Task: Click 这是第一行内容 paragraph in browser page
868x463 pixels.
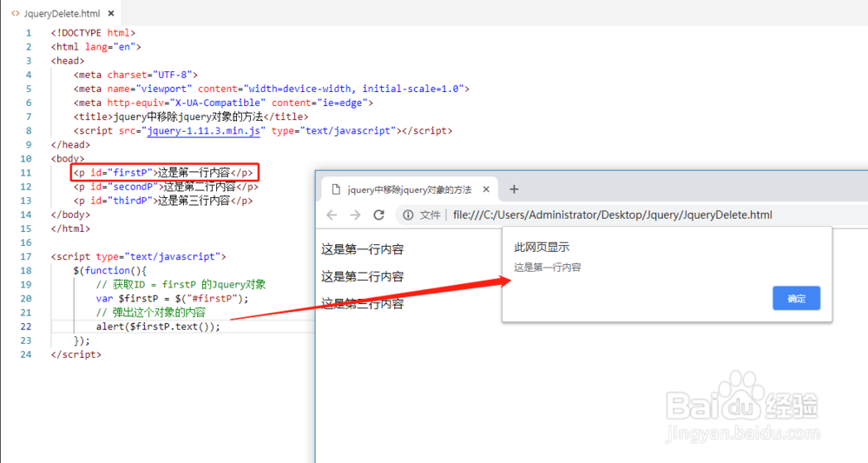Action: [363, 249]
